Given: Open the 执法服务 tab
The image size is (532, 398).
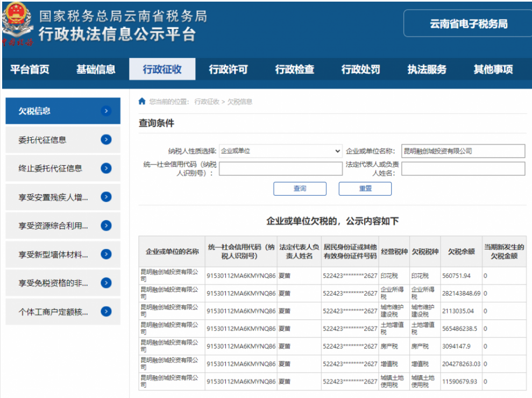Looking at the screenshot, I should [x=427, y=69].
